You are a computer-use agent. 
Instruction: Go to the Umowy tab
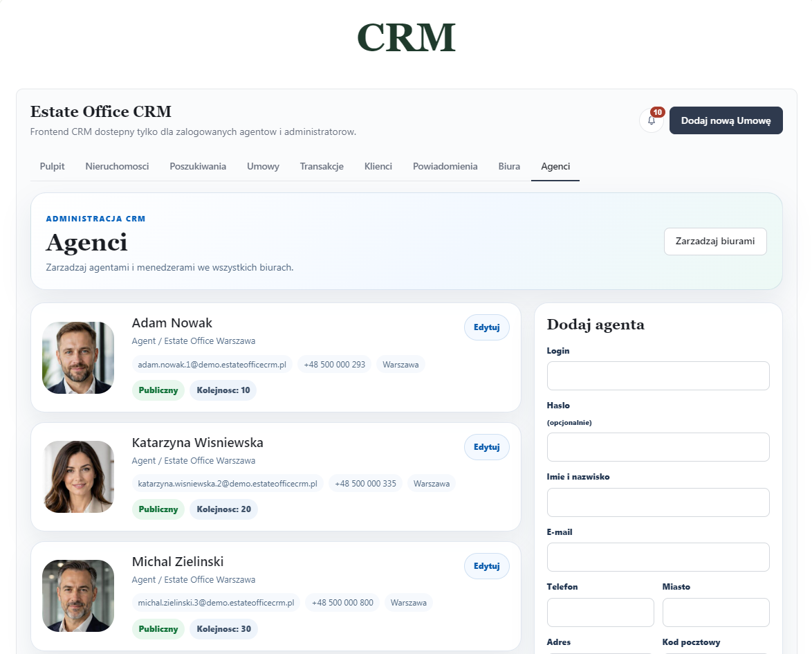[x=263, y=166]
